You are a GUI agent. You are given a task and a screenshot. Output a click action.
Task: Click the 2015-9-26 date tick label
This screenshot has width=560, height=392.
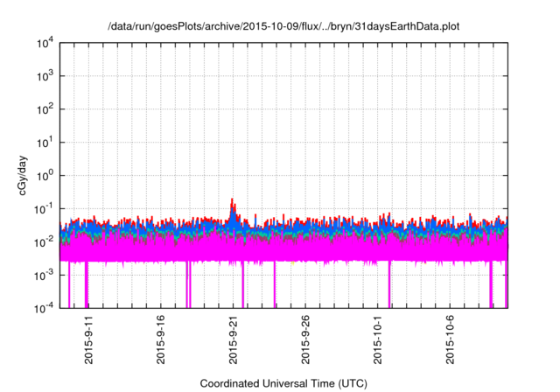[x=305, y=339]
